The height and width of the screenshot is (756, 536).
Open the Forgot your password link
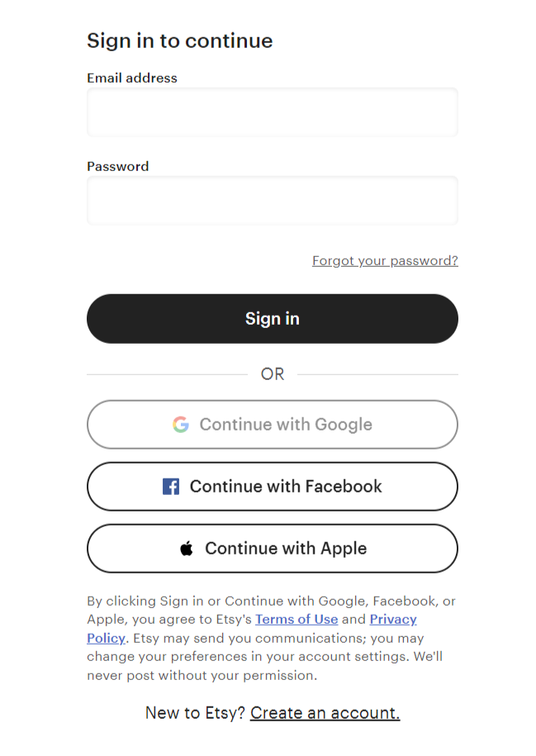tap(385, 261)
